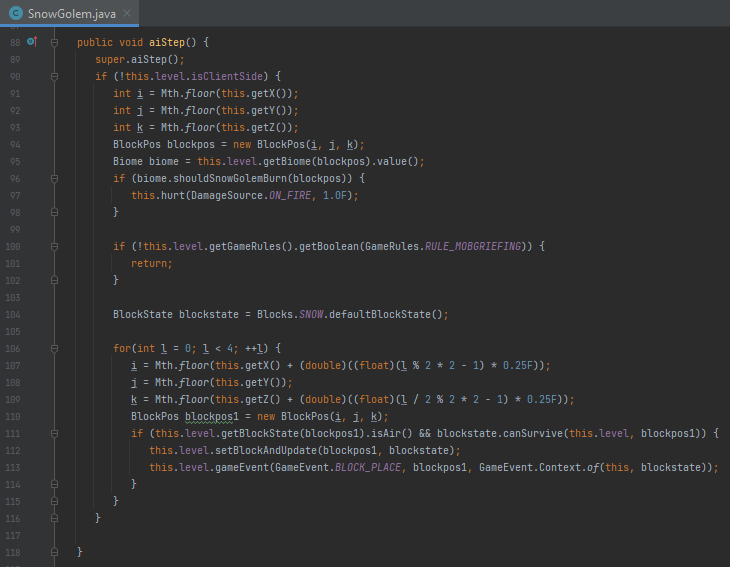This screenshot has height=567, width=730.
Task: Collapse the getBlockState isAir if block
Action: tap(54, 433)
